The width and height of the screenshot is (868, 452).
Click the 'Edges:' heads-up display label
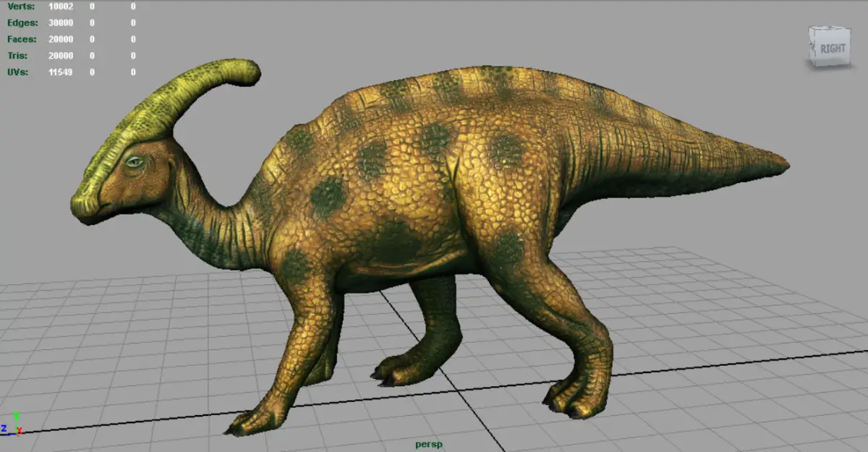[x=22, y=22]
